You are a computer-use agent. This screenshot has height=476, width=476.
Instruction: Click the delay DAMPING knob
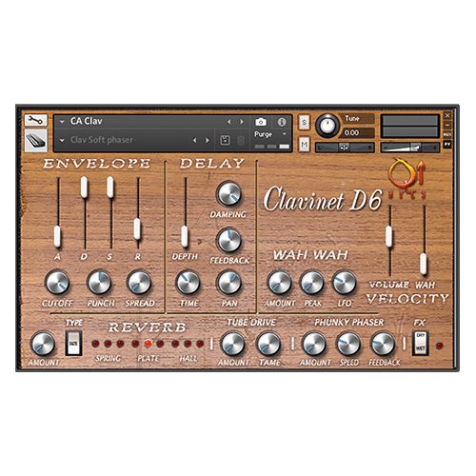229,194
